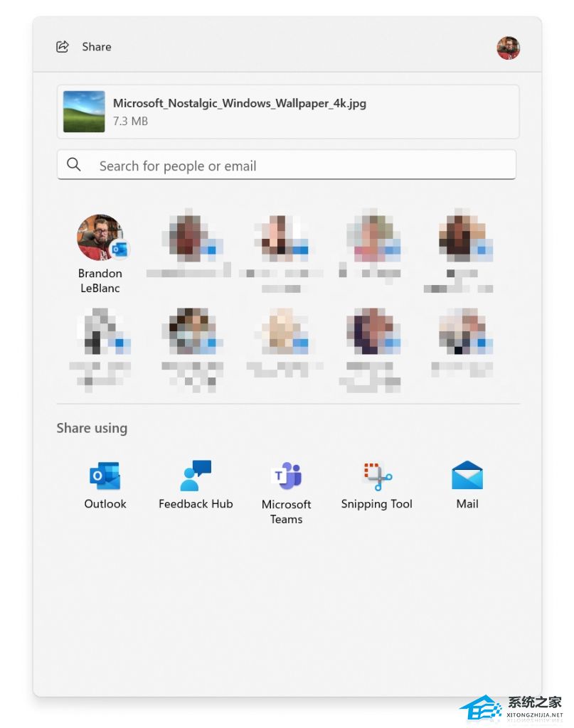Share using the Outlook app icon
Image resolution: width=574 pixels, height=728 pixels.
[x=105, y=476]
